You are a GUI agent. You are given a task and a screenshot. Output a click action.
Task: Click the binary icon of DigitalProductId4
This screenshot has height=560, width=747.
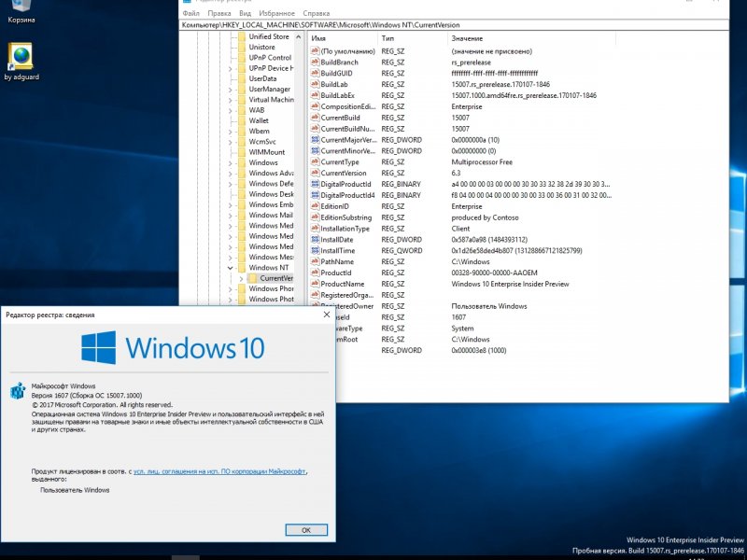(315, 195)
